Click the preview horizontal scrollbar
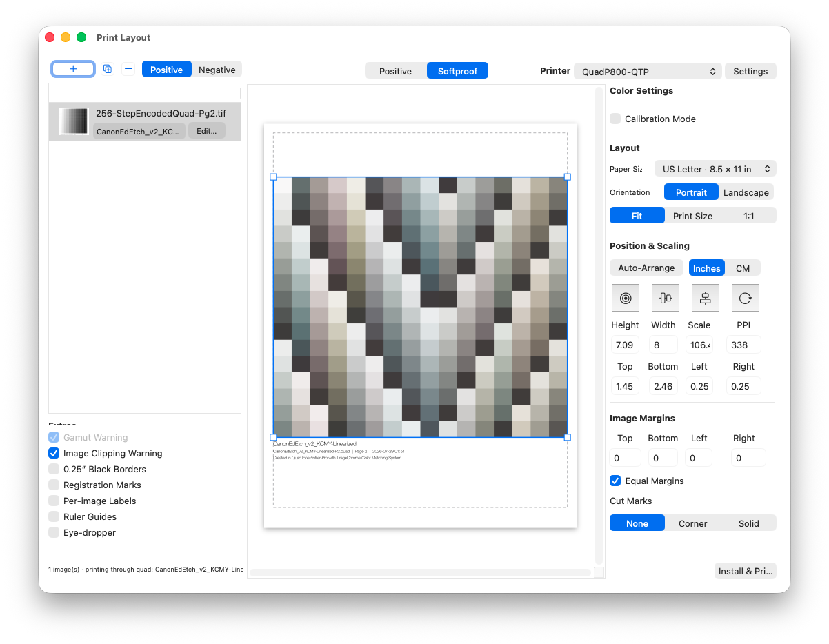829x644 pixels. [420, 572]
